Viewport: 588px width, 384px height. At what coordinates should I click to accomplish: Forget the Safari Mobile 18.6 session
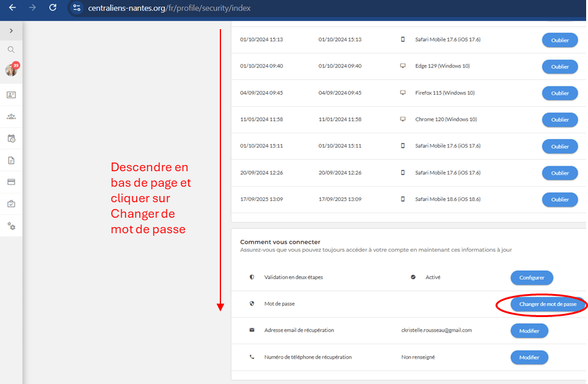point(559,200)
